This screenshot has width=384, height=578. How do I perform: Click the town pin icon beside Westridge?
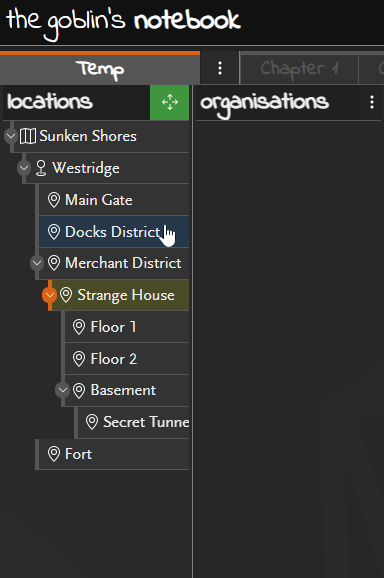tap(41, 168)
